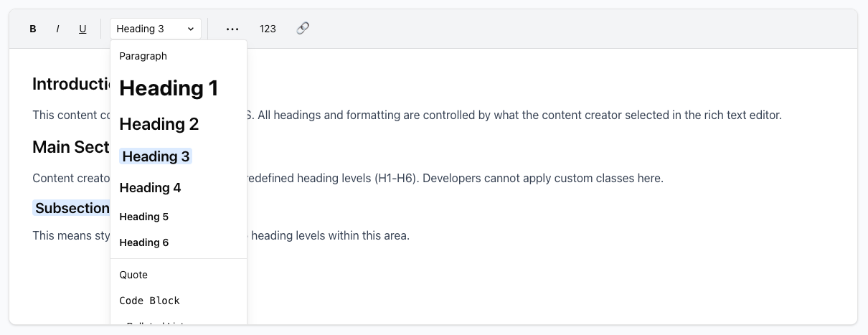The height and width of the screenshot is (335, 868).
Task: Underline text with the U button
Action: [82, 29]
